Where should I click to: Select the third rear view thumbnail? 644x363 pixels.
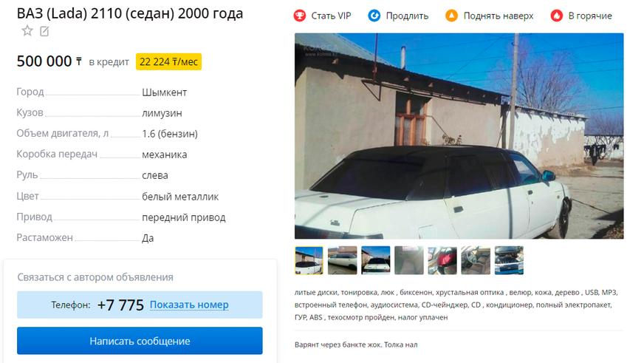coord(375,260)
